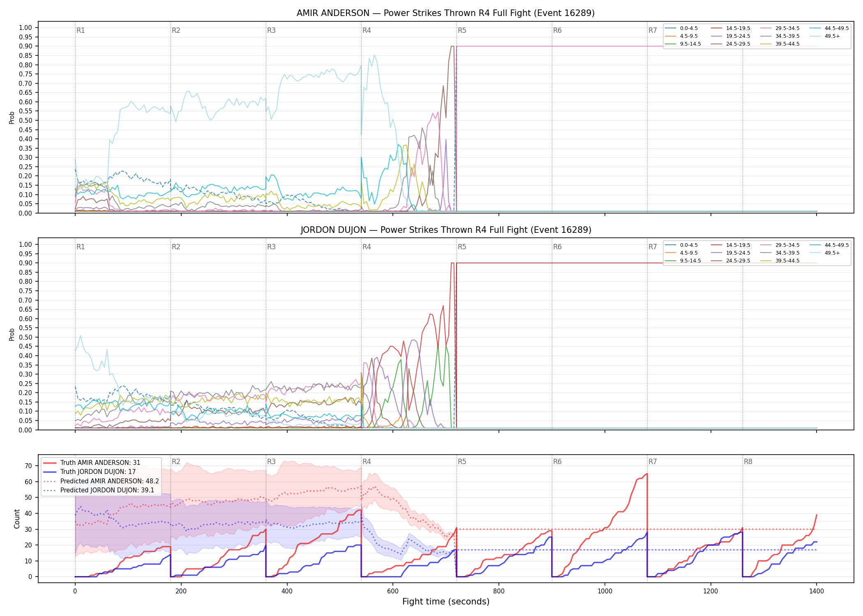Click the 'Prob' y-axis label of Anderson chart
The height and width of the screenshot is (616, 863).
[x=12, y=117]
